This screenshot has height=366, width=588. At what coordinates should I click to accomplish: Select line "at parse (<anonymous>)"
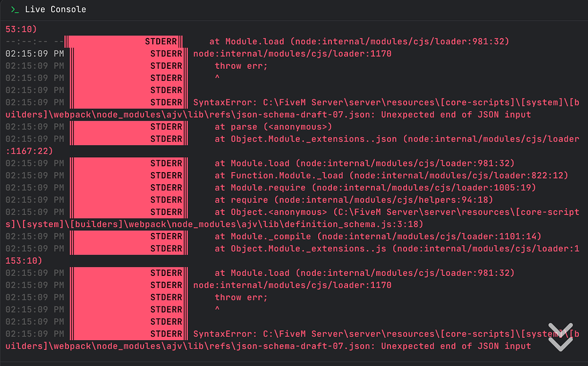(273, 127)
